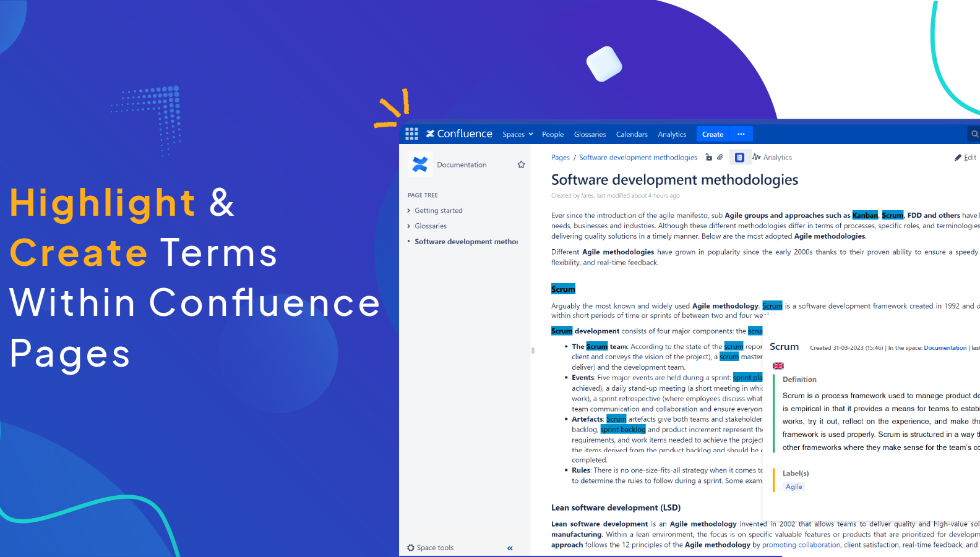Click the page restrictions lock icon
The image size is (980, 557).
pos(709,158)
